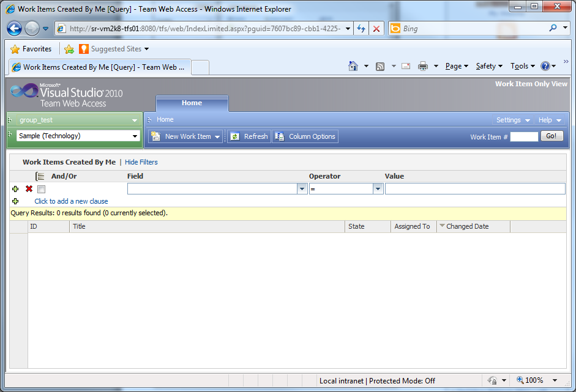Open the Operator dropdown showing equals
Image resolution: width=576 pixels, height=392 pixels.
pos(378,189)
